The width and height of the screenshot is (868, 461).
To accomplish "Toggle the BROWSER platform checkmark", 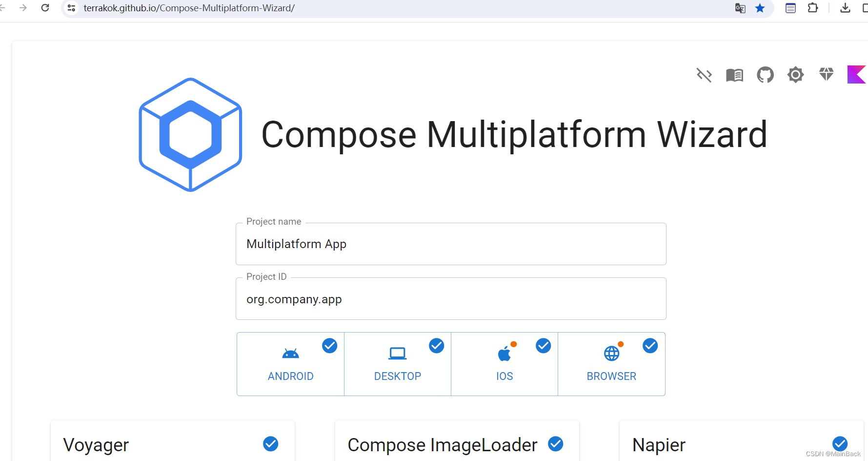I will pyautogui.click(x=650, y=346).
